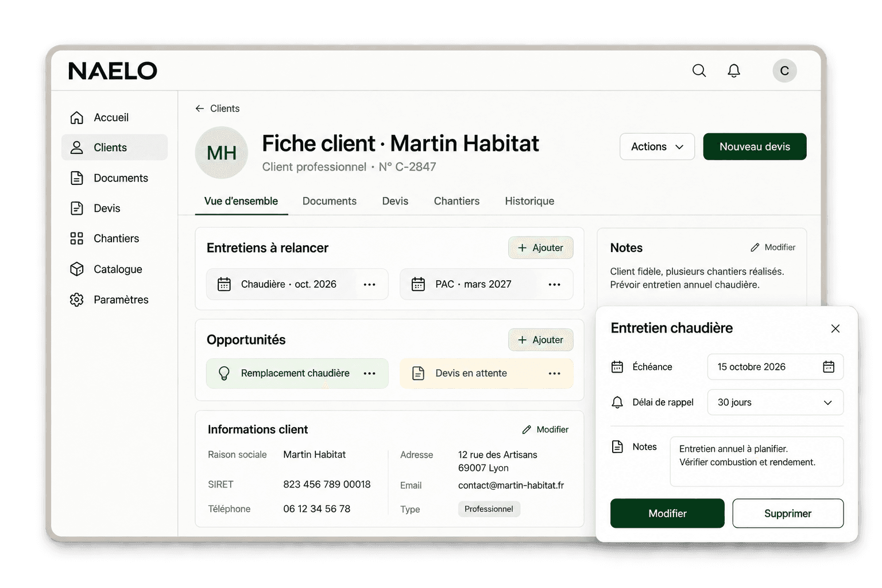
Task: Open Accueil in the sidebar
Action: pos(114,118)
